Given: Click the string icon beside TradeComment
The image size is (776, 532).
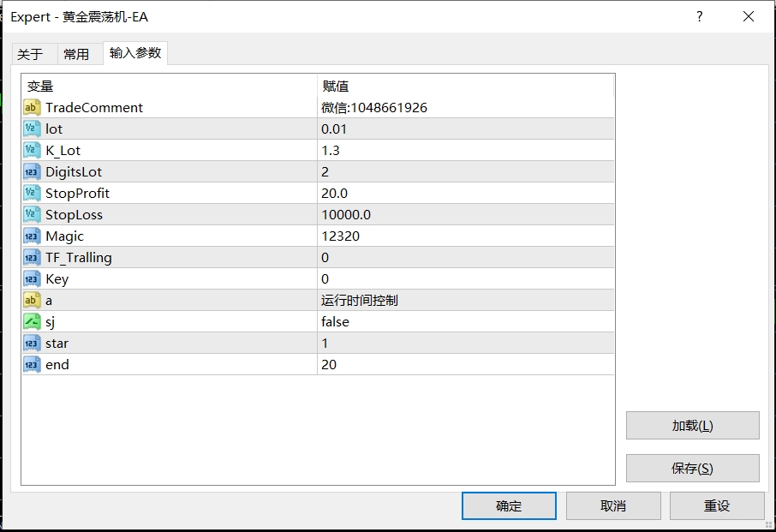Looking at the screenshot, I should pyautogui.click(x=32, y=107).
